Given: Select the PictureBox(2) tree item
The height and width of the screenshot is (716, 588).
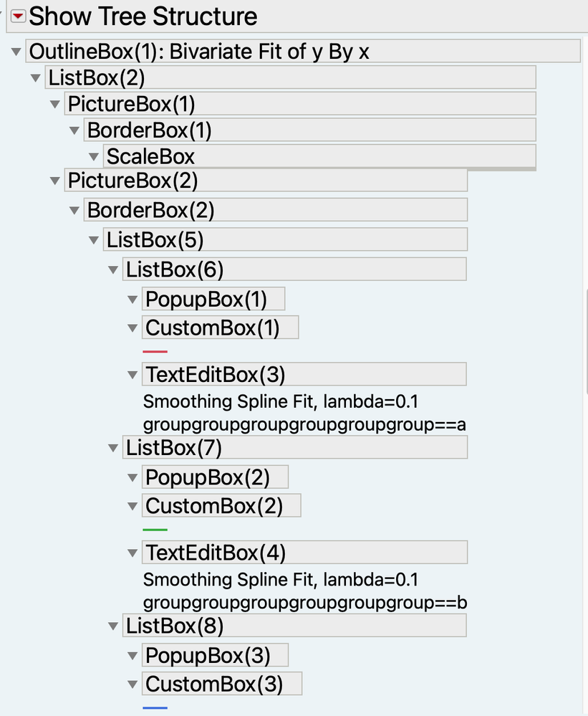Looking at the screenshot, I should [x=266, y=181].
